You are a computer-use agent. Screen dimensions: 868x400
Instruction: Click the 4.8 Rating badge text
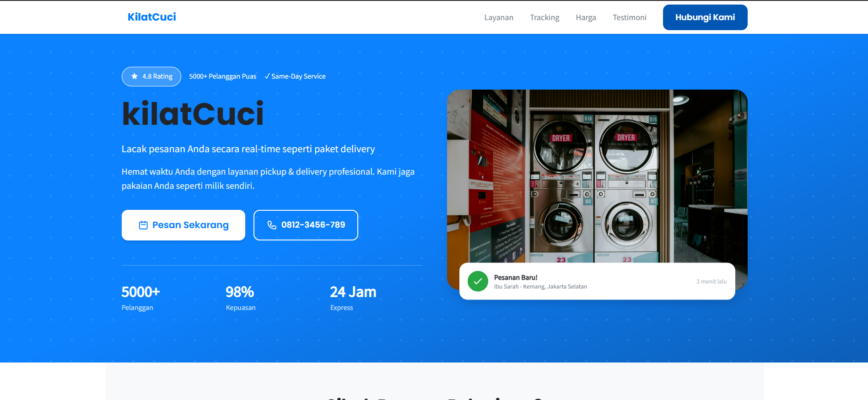[157, 76]
